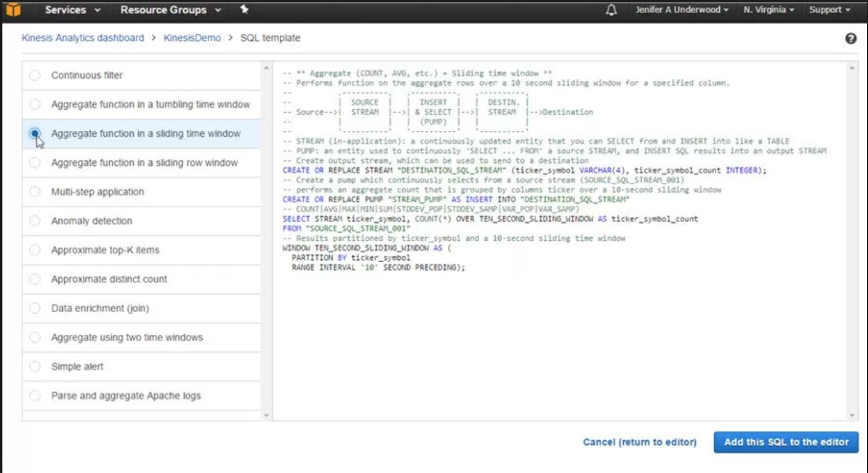Viewport: 868px width, 473px height.
Task: Click the template list scroll up arrow
Action: (267, 67)
